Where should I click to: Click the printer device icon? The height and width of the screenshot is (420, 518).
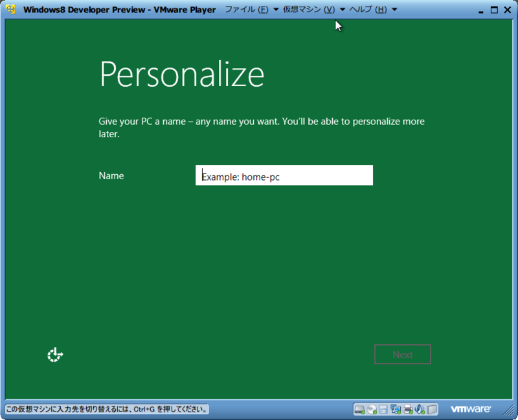pyautogui.click(x=408, y=410)
